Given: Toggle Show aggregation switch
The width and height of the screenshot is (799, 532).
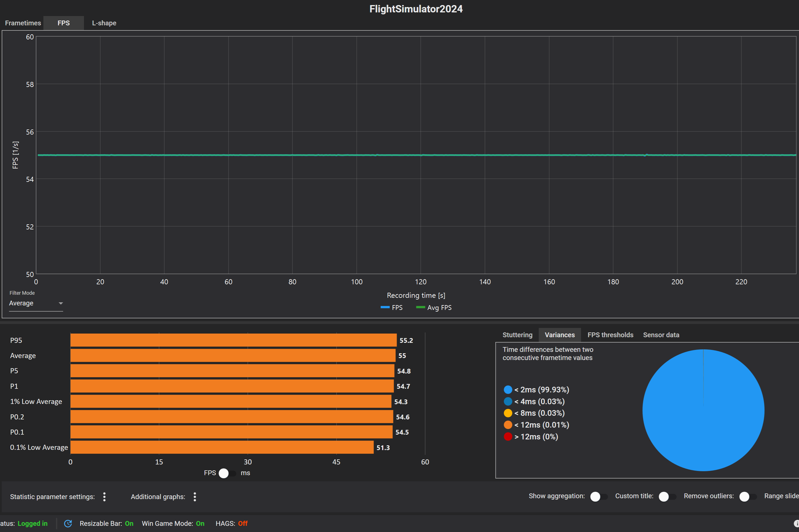Looking at the screenshot, I should point(599,496).
